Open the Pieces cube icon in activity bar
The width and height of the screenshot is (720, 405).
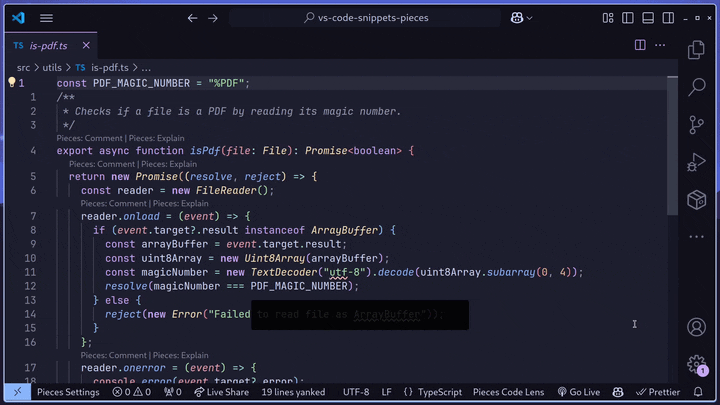[x=697, y=200]
